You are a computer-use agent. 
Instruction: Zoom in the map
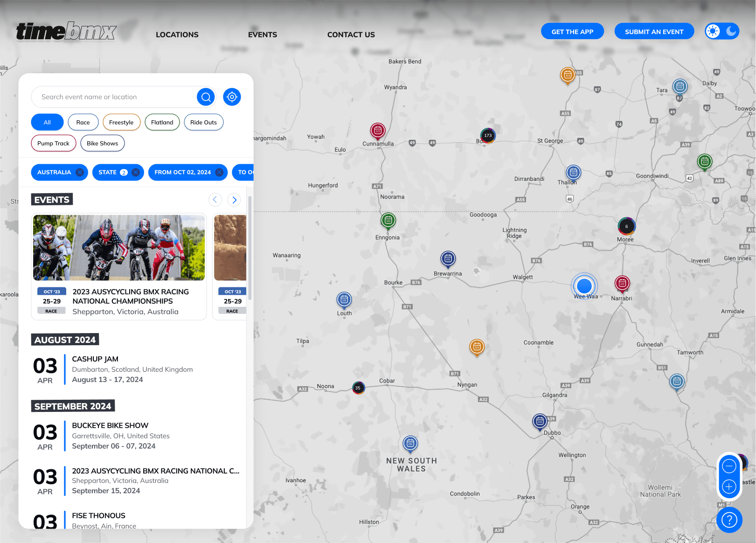(x=729, y=487)
